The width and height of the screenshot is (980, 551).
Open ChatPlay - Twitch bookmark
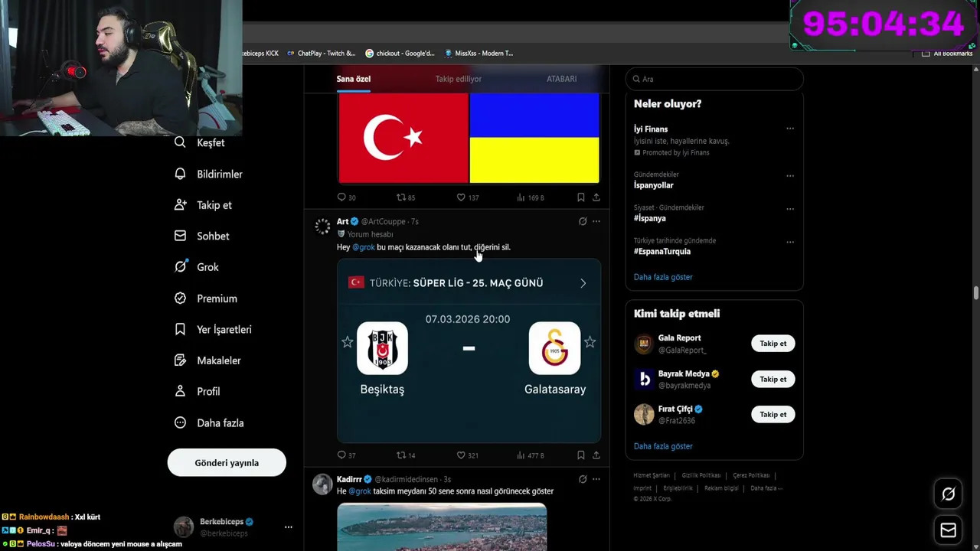[322, 54]
